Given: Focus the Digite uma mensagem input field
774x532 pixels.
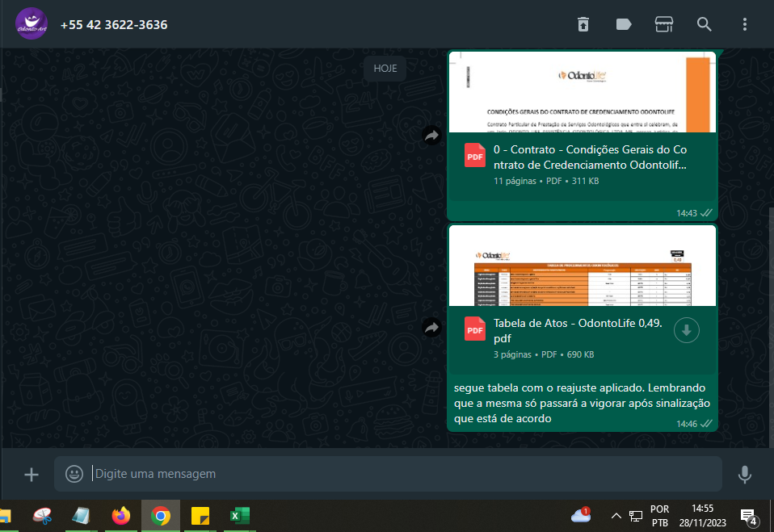Looking at the screenshot, I should click(388, 474).
